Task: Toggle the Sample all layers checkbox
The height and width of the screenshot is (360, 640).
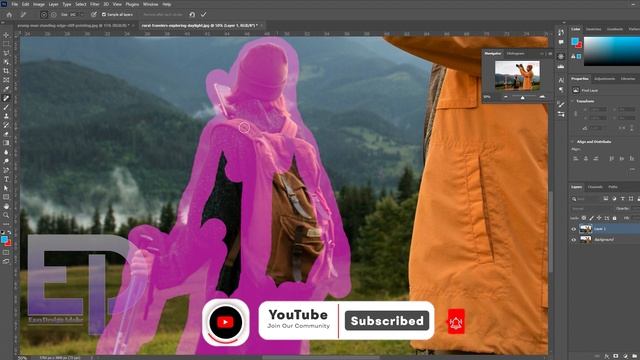Action: click(104, 15)
